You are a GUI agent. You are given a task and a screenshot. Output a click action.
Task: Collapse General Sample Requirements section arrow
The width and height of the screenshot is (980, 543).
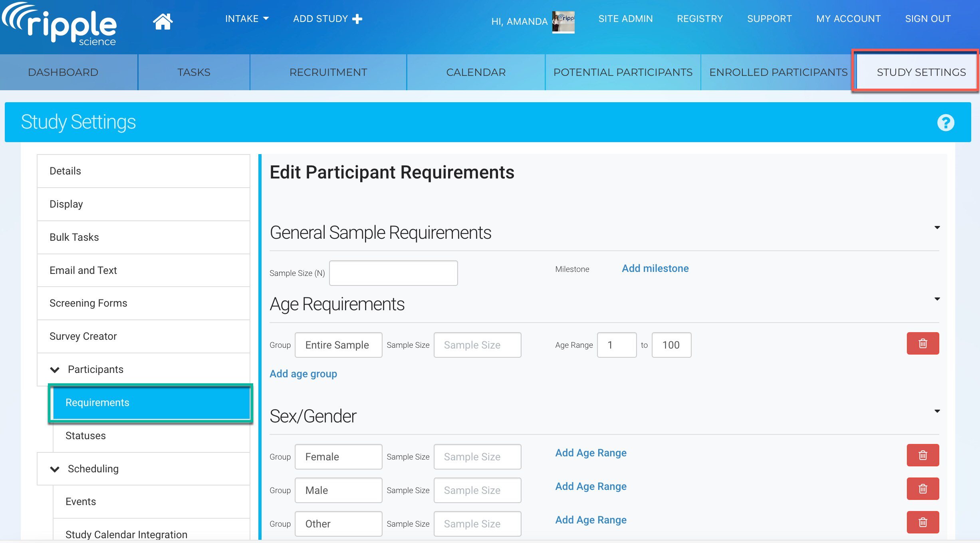[x=937, y=228]
